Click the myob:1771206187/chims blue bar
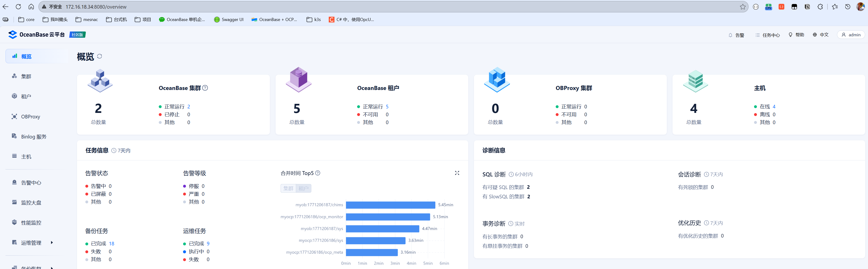Screen dimensions: 868x269 coord(390,205)
